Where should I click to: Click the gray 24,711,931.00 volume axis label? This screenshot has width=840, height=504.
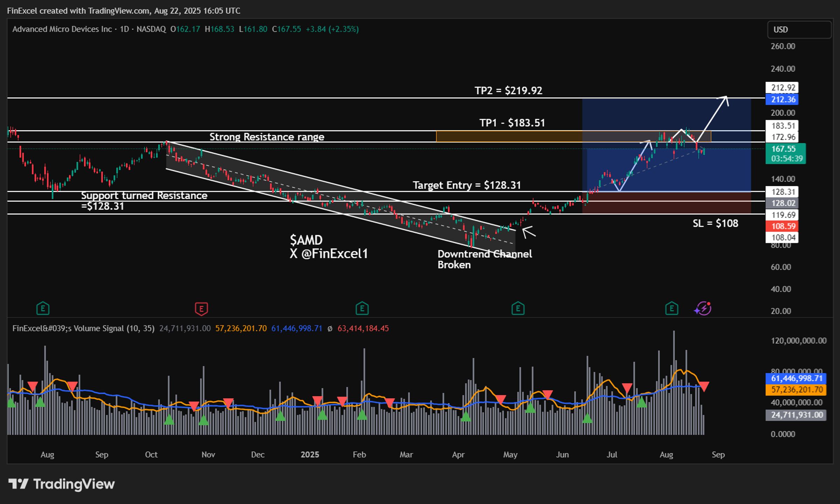(x=796, y=415)
